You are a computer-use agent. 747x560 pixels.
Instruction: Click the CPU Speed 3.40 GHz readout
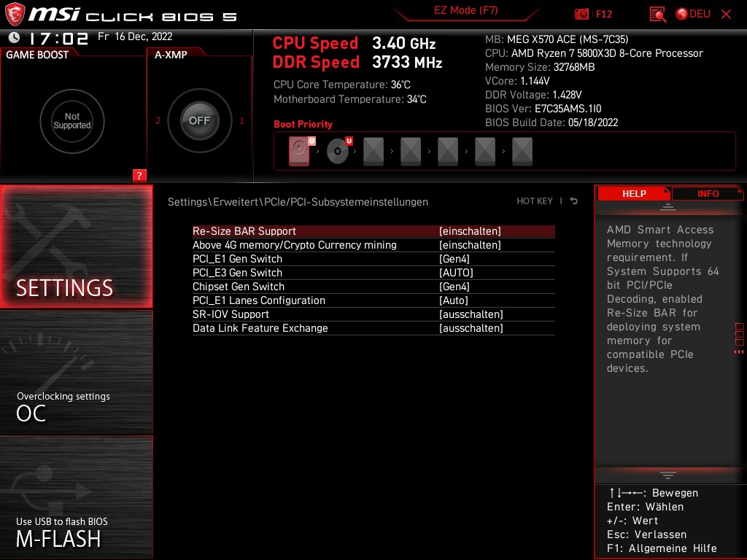click(x=354, y=43)
